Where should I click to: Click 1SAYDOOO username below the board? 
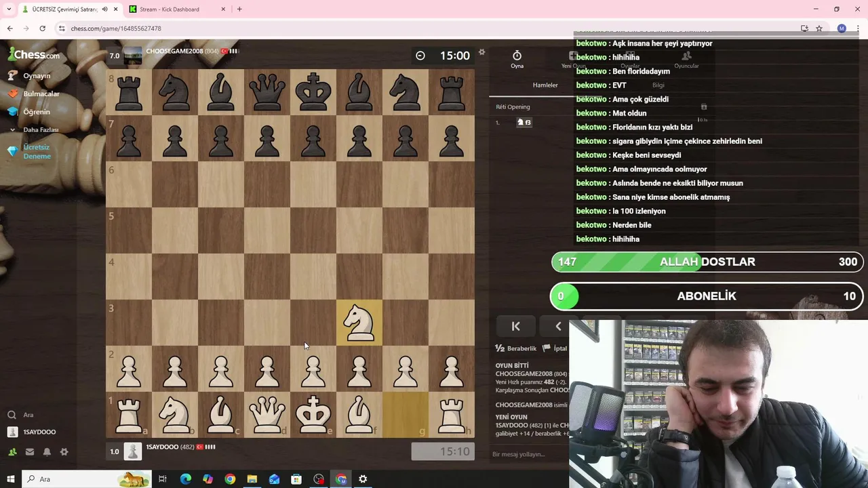point(162,447)
